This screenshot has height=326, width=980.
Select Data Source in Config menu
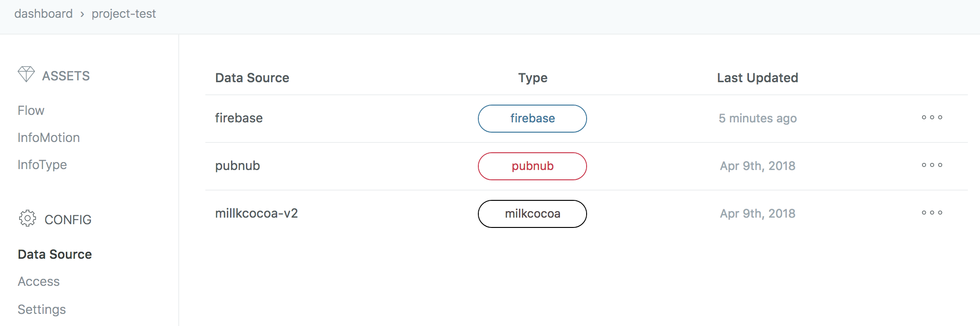click(55, 255)
